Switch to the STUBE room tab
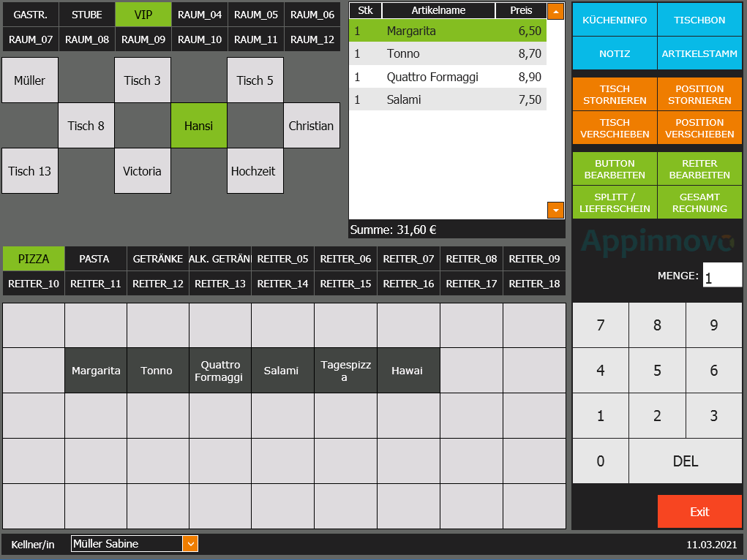 click(x=87, y=15)
